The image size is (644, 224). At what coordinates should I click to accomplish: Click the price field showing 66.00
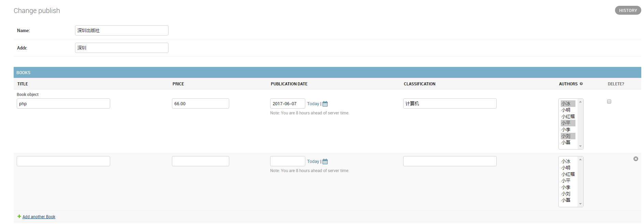point(201,103)
